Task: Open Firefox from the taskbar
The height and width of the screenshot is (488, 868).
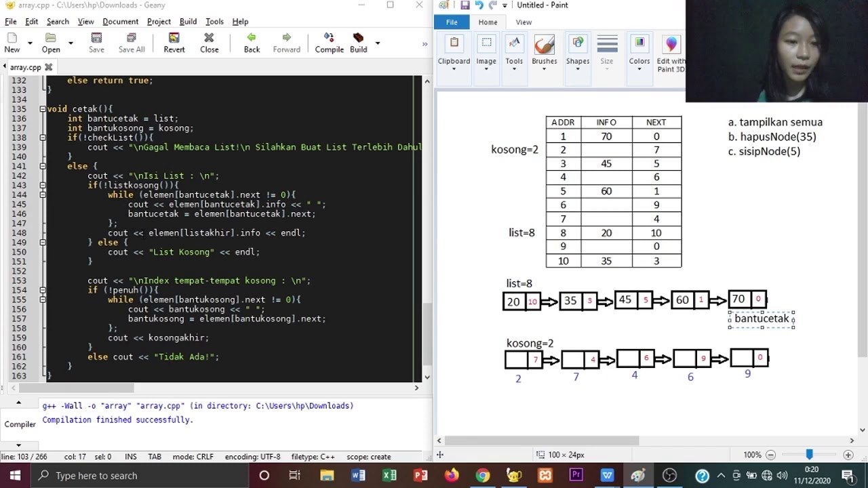Action: (x=451, y=475)
